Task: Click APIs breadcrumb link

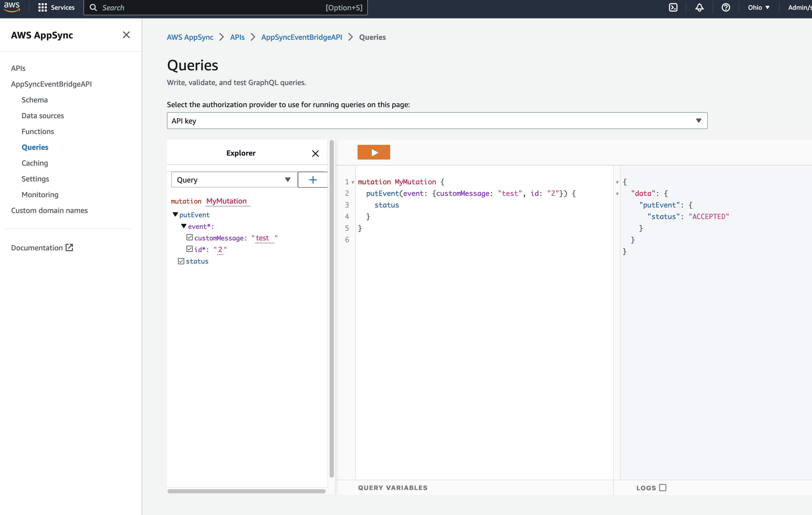Action: [237, 37]
